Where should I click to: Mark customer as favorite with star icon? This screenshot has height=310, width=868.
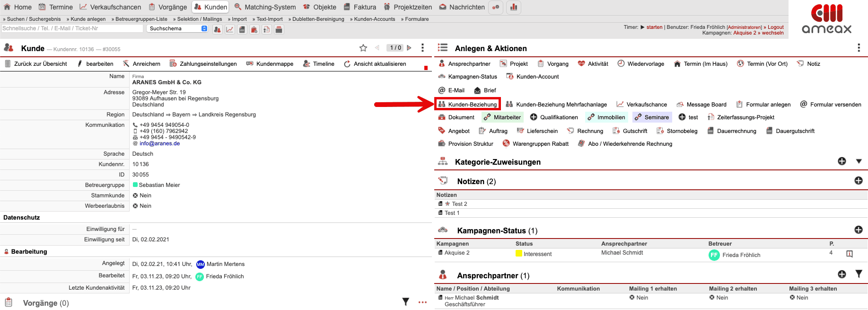tap(363, 48)
